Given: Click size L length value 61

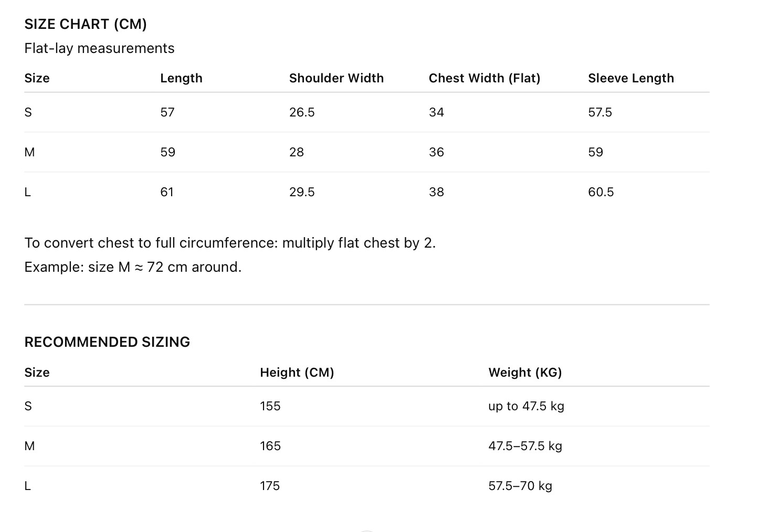Looking at the screenshot, I should point(167,192).
